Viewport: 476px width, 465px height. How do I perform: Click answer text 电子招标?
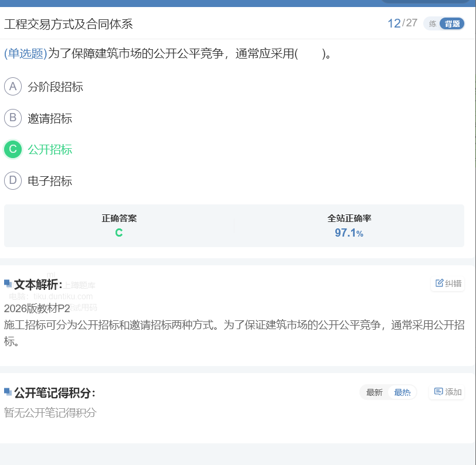point(50,182)
